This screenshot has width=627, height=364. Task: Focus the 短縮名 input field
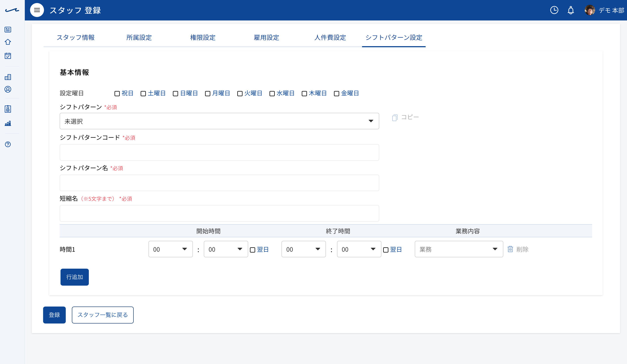[219, 213]
